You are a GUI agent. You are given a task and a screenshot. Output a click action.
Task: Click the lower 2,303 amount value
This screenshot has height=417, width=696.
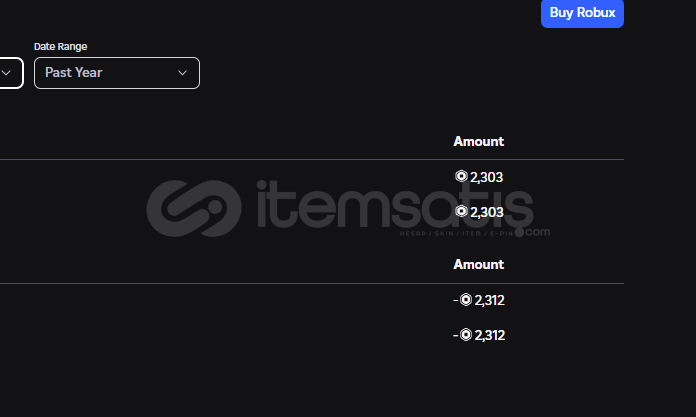coord(486,212)
